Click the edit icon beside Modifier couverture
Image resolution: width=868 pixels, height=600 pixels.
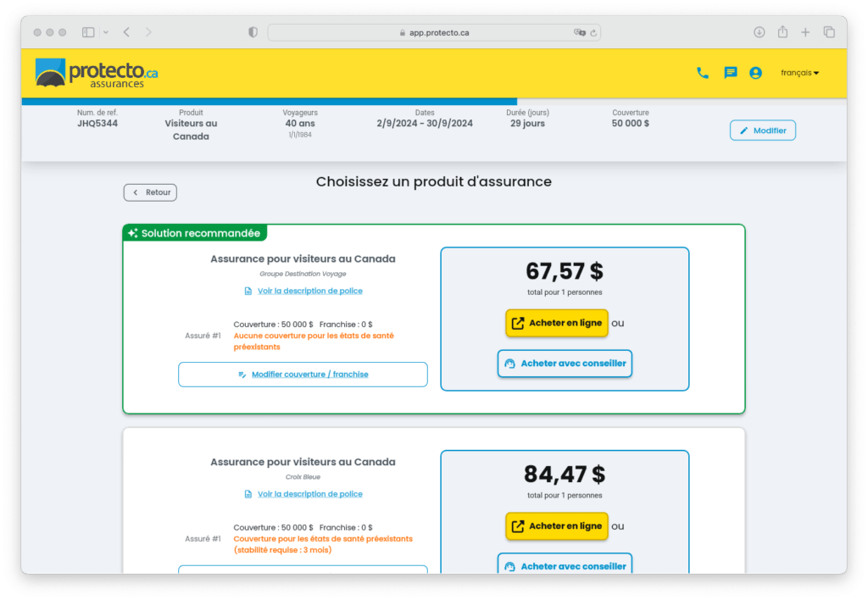[242, 375]
